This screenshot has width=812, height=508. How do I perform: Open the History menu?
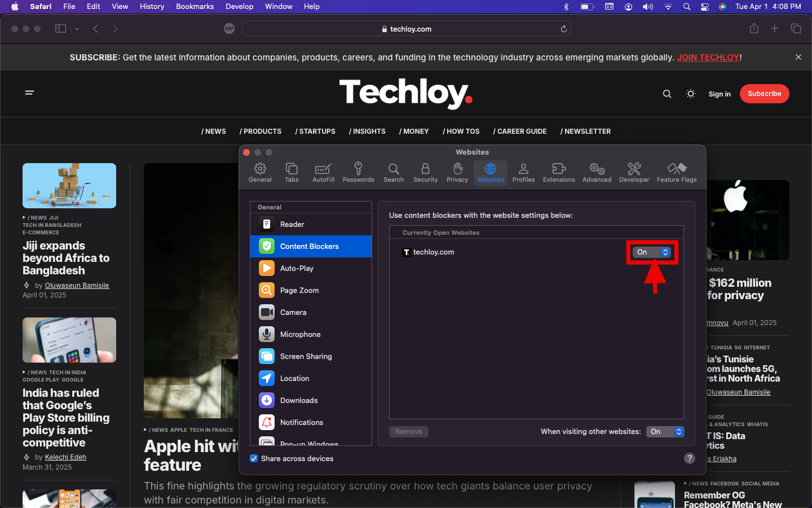click(152, 7)
